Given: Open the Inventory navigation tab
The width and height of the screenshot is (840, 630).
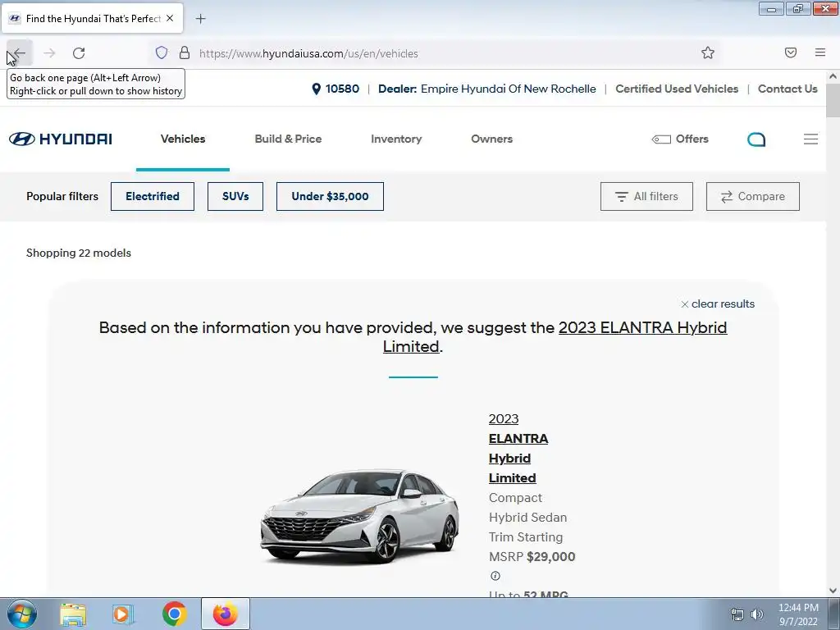Looking at the screenshot, I should (396, 139).
